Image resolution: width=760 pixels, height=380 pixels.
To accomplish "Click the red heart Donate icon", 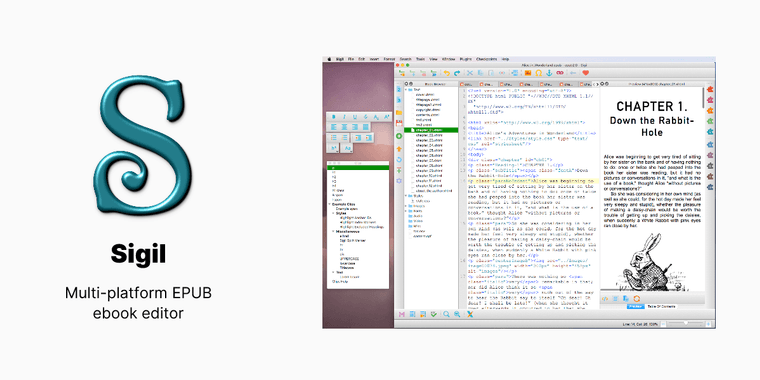I will click(x=586, y=73).
